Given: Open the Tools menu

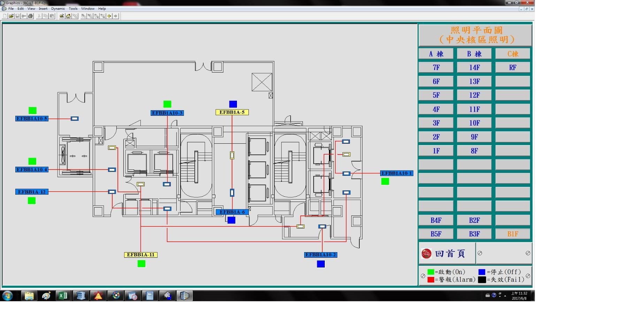Looking at the screenshot, I should (x=73, y=9).
